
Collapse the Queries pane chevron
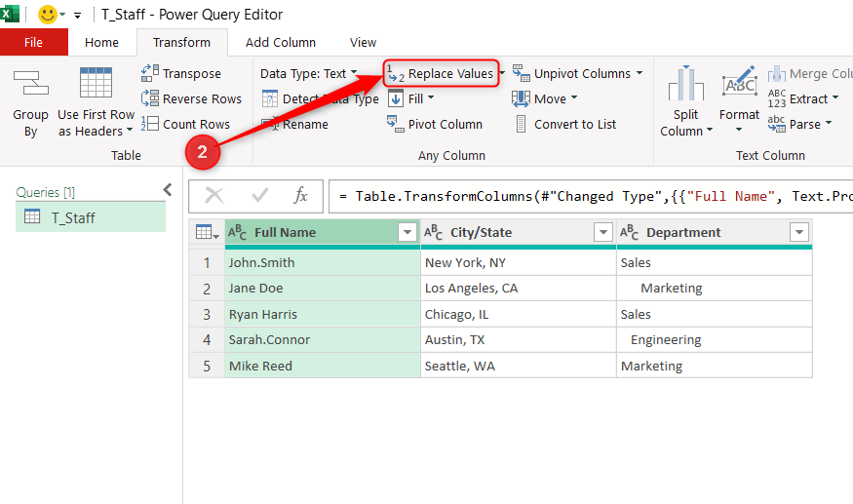tap(168, 189)
